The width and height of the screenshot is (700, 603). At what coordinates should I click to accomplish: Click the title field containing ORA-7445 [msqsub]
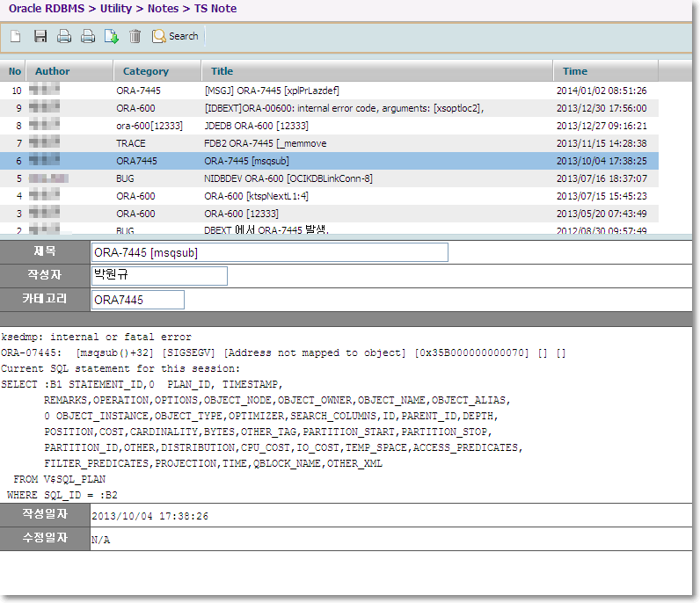269,253
